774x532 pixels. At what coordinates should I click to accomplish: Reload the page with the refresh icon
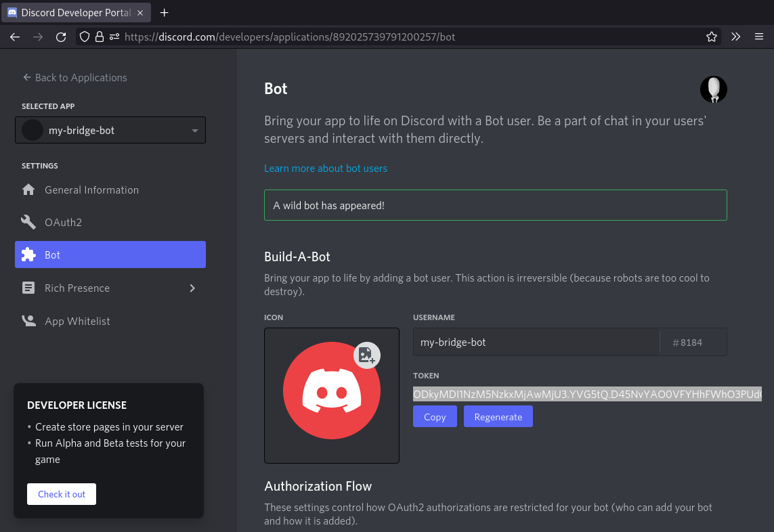pyautogui.click(x=61, y=37)
